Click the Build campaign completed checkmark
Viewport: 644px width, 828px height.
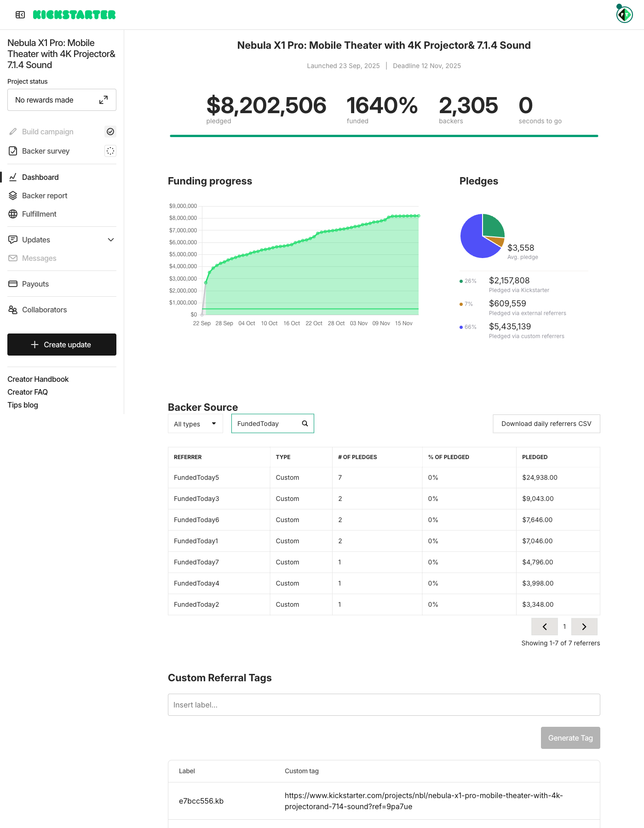(110, 132)
